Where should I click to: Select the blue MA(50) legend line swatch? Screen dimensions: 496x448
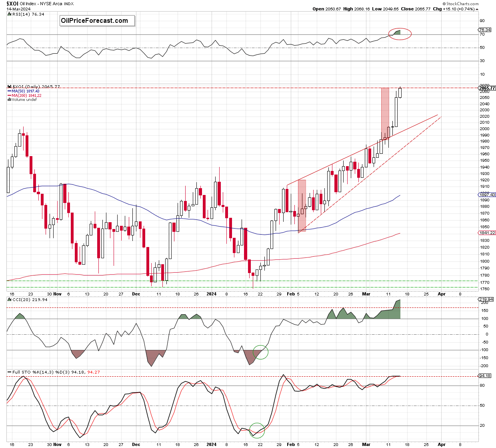pyautogui.click(x=9, y=91)
